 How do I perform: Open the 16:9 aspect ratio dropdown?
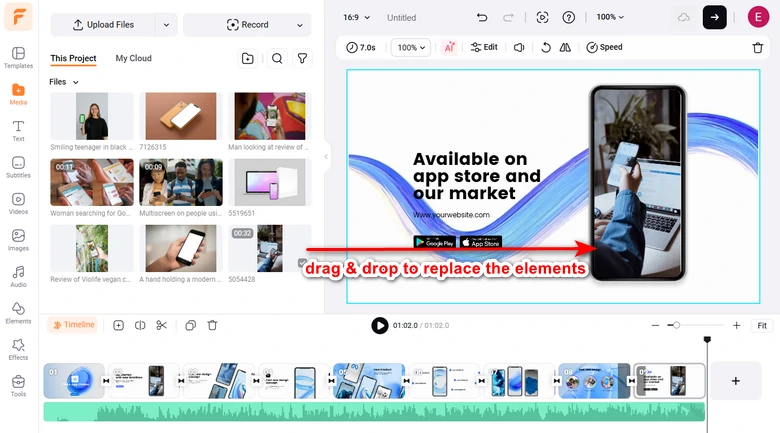click(x=357, y=17)
